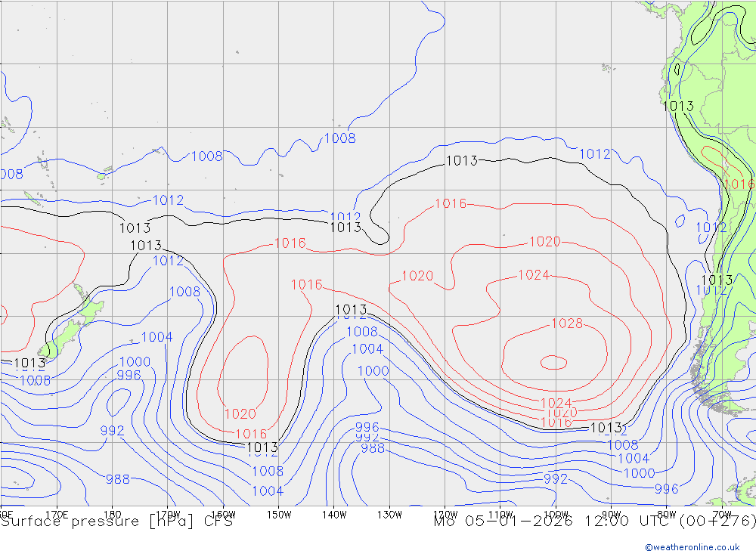This screenshot has height=554, width=756.
Task: Click the 70W longitude axis label
Action: (722, 515)
